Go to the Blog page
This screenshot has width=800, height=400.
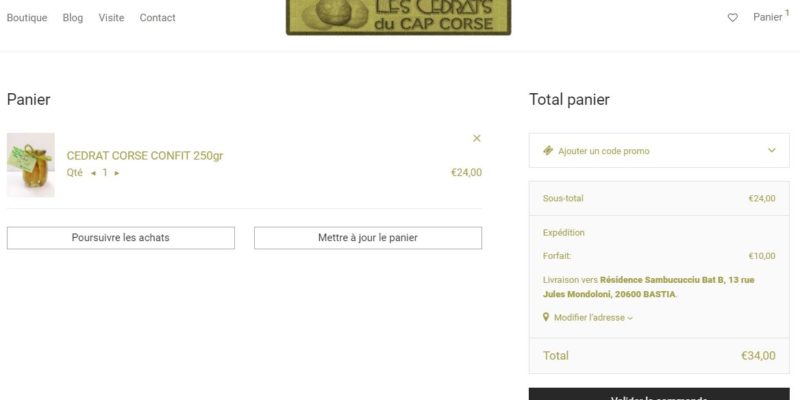[72, 17]
